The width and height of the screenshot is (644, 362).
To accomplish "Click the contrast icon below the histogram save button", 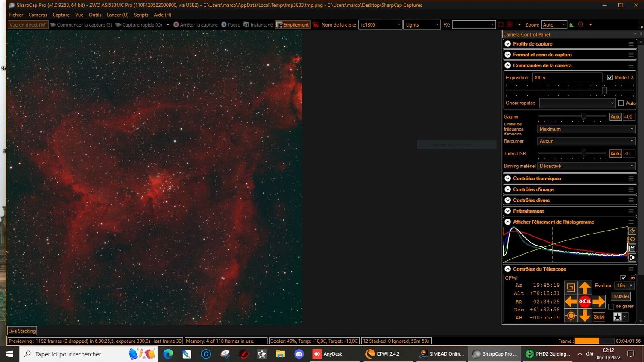I will click(x=632, y=257).
